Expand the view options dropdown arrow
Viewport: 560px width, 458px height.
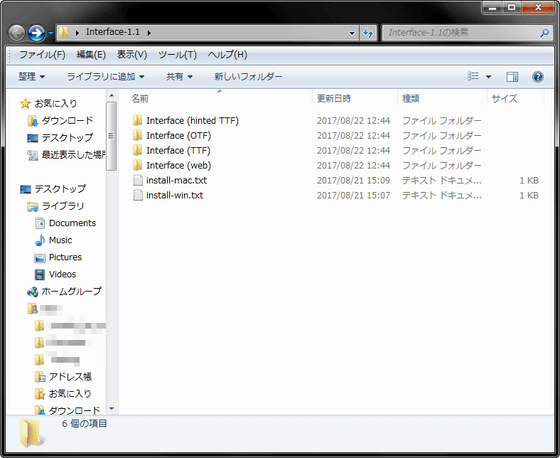488,76
